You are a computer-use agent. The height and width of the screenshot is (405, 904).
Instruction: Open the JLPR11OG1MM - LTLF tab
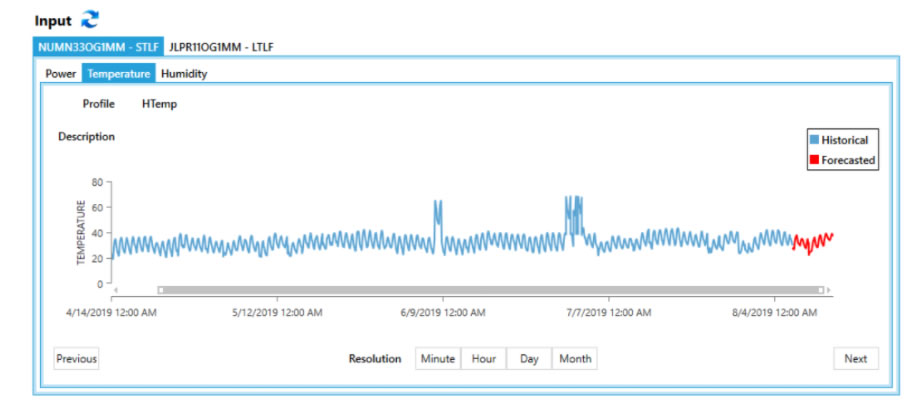(222, 46)
